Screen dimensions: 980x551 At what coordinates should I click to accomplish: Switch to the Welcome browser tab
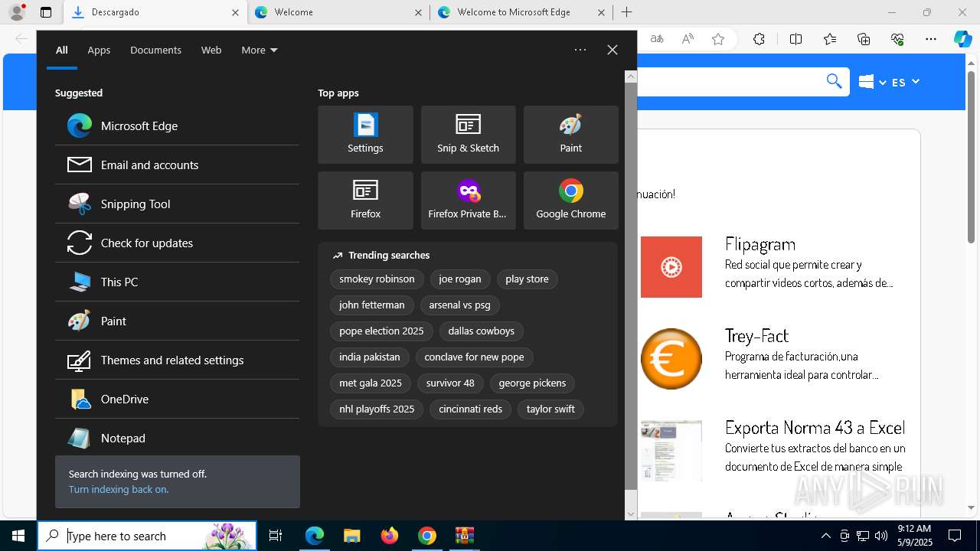tap(338, 12)
